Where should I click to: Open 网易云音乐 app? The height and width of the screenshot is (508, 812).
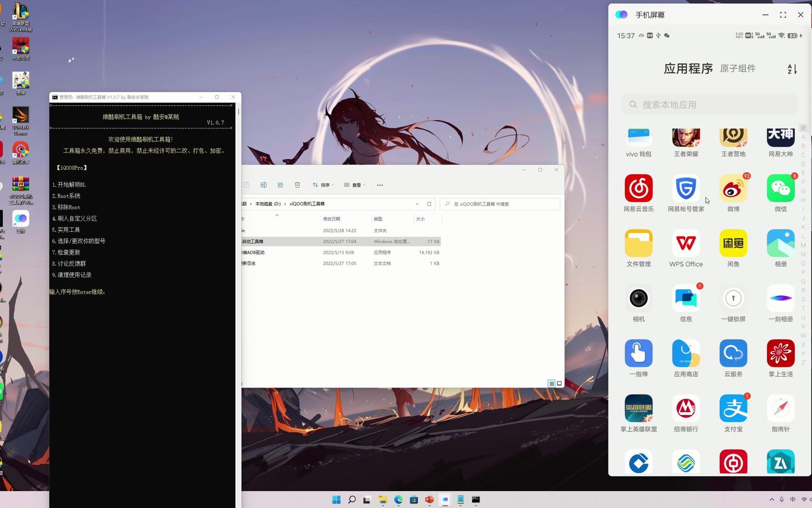pyautogui.click(x=639, y=188)
